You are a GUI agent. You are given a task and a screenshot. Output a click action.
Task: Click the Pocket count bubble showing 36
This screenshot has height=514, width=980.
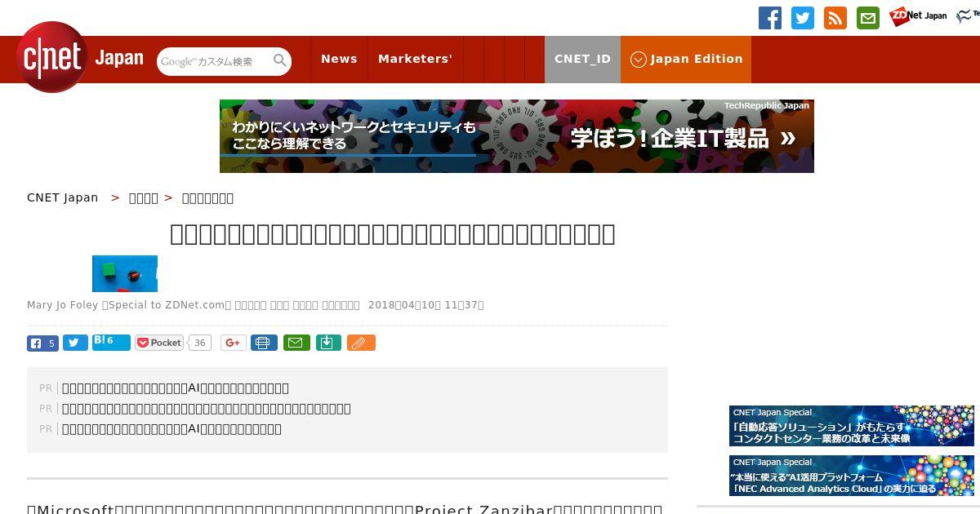click(x=200, y=343)
